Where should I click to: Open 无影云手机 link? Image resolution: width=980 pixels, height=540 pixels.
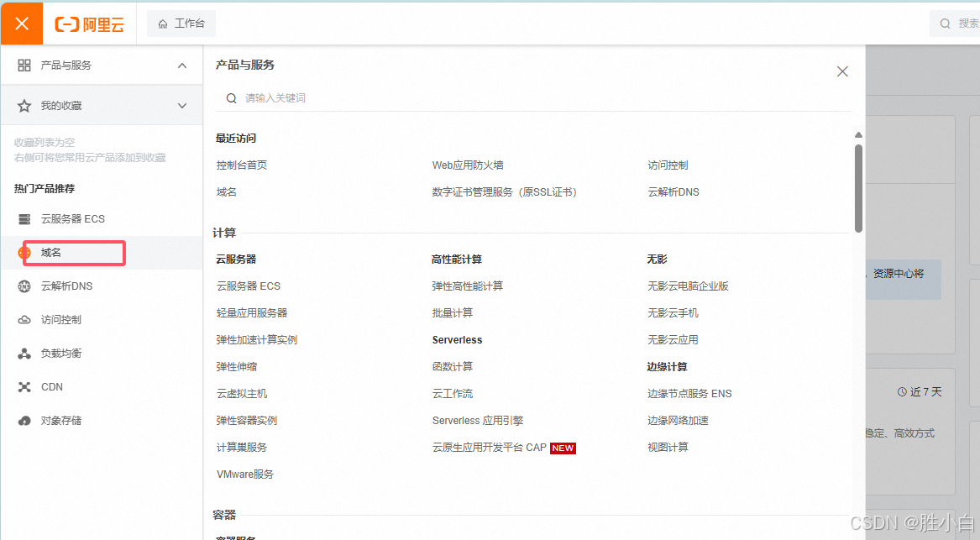673,313
